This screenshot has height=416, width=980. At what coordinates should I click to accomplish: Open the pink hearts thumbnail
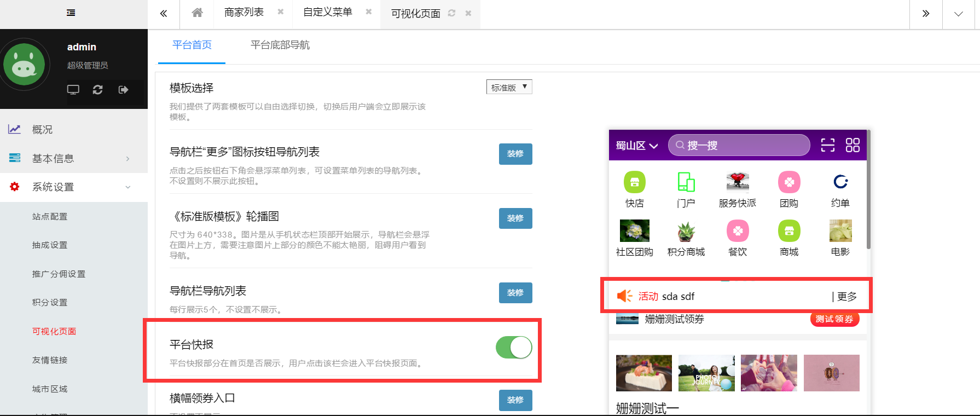[769, 373]
